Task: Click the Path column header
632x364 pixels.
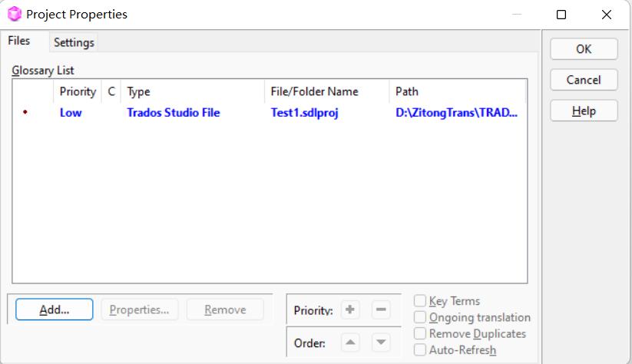Action: click(458, 91)
